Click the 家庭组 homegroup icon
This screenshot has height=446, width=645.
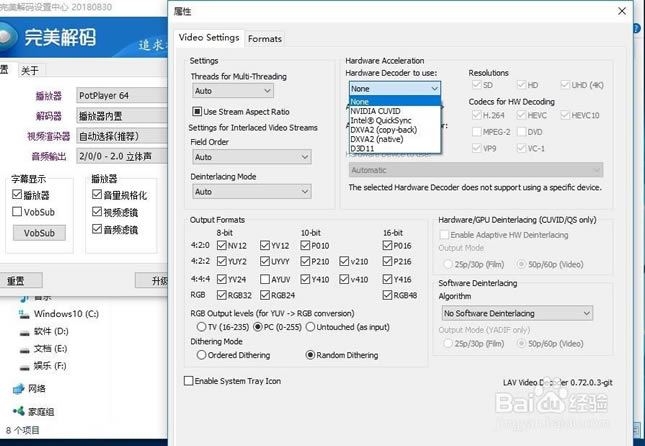(x=19, y=411)
